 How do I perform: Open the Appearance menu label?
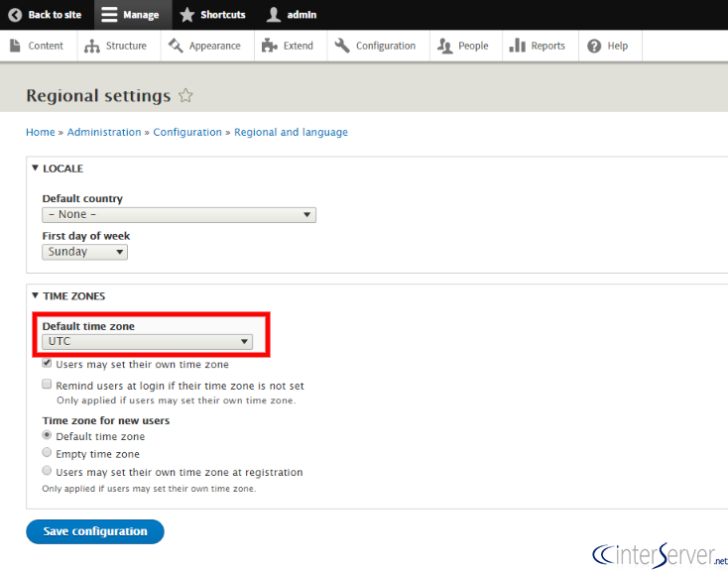pyautogui.click(x=214, y=46)
